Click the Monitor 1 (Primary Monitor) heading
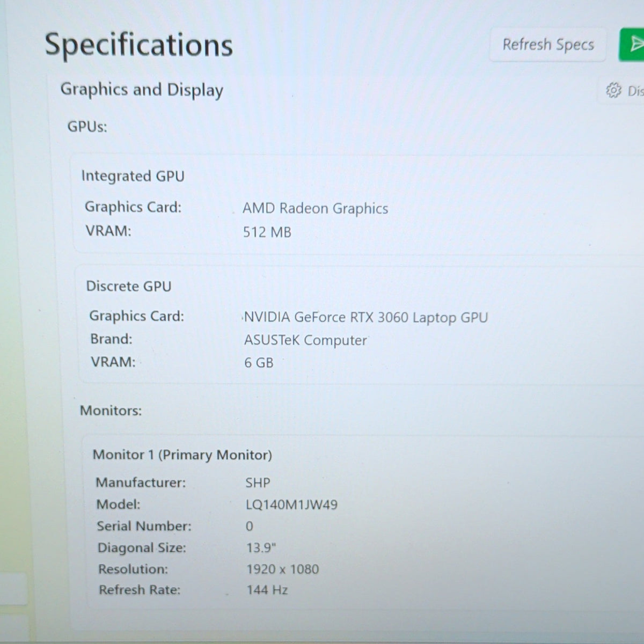 coord(182,455)
